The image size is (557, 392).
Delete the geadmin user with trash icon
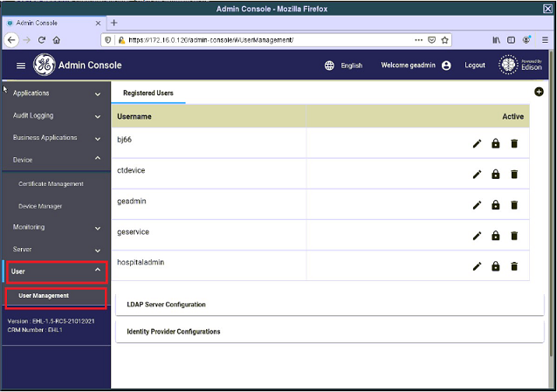point(514,205)
